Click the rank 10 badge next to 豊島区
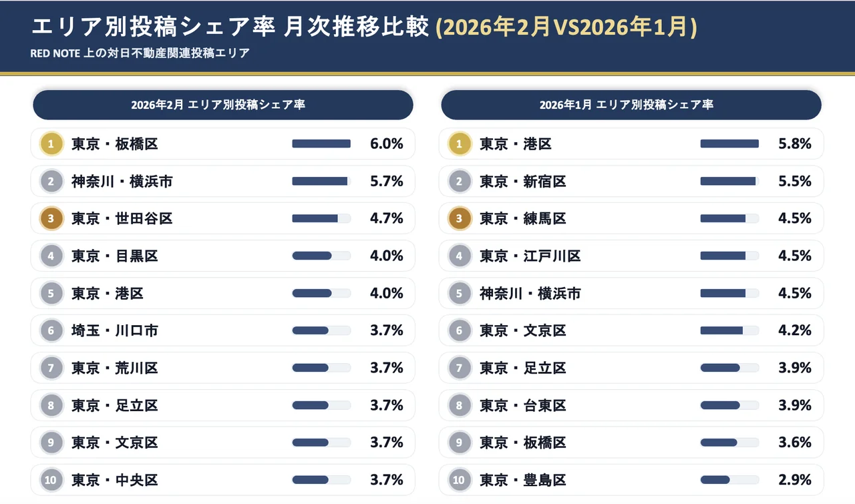This screenshot has width=855, height=504. click(x=459, y=480)
